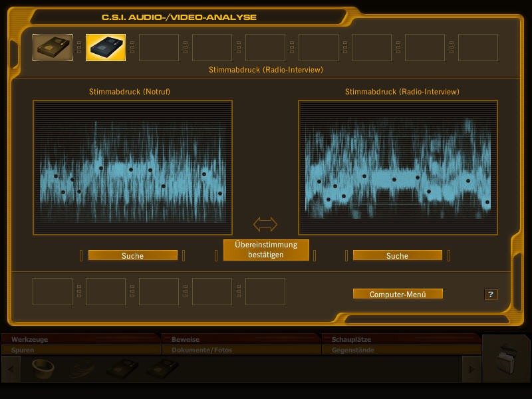Click the yellow-highlighted cassette evidence thumbnail

(x=106, y=48)
